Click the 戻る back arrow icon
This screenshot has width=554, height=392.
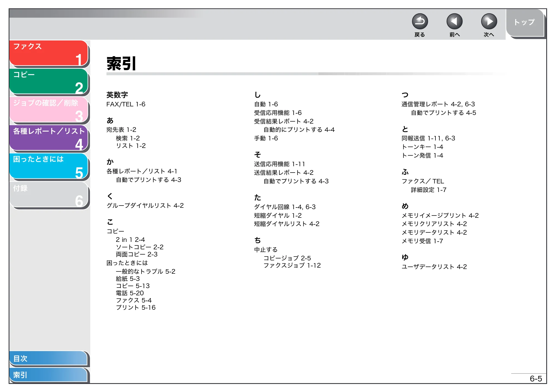click(x=420, y=21)
